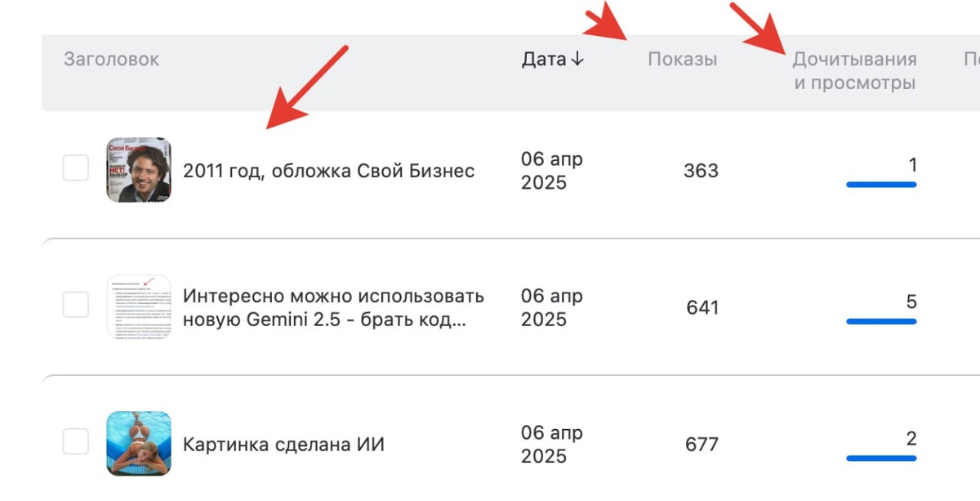Open the Gemini 2.5 post document thumbnail

click(139, 306)
